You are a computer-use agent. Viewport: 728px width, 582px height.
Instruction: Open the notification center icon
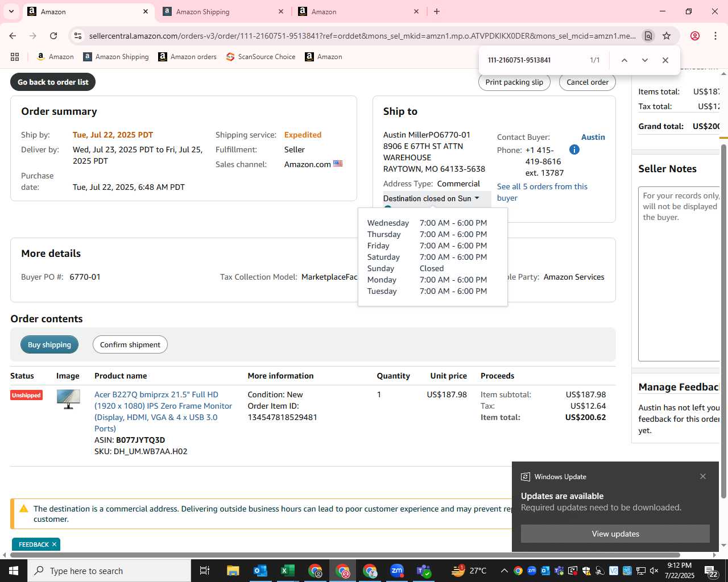(712, 571)
